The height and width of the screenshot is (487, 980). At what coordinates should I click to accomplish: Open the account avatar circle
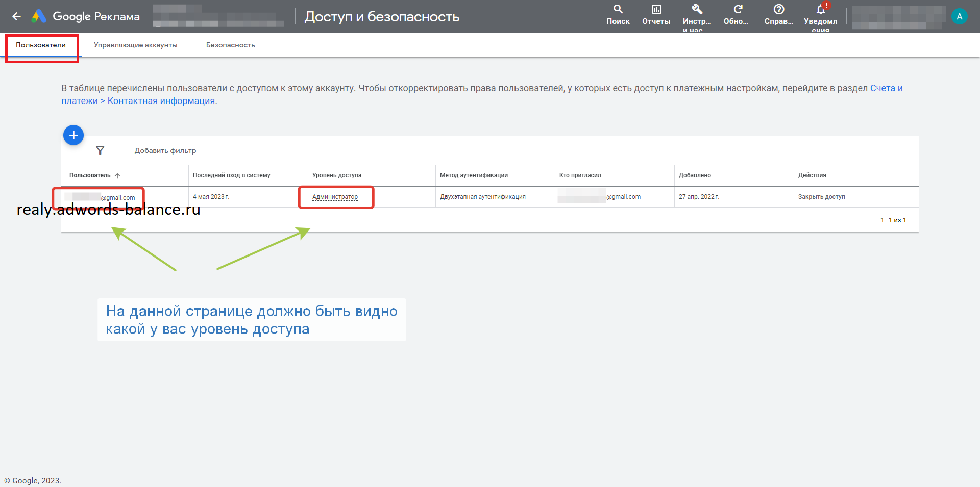(x=959, y=16)
